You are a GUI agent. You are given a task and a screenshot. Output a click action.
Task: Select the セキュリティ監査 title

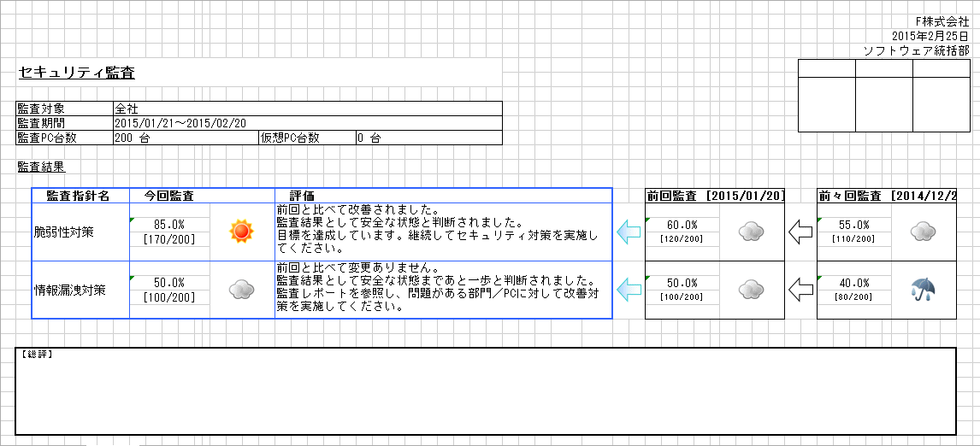point(76,73)
